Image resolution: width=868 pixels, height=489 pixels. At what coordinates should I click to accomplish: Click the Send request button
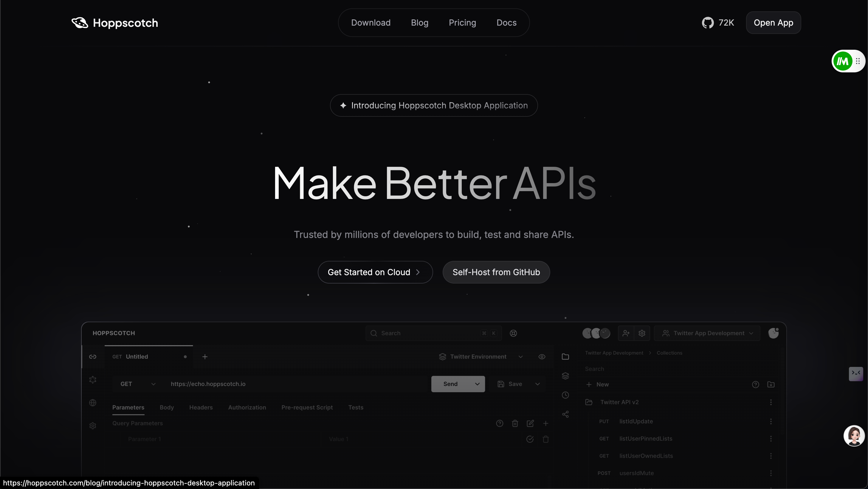(451, 384)
